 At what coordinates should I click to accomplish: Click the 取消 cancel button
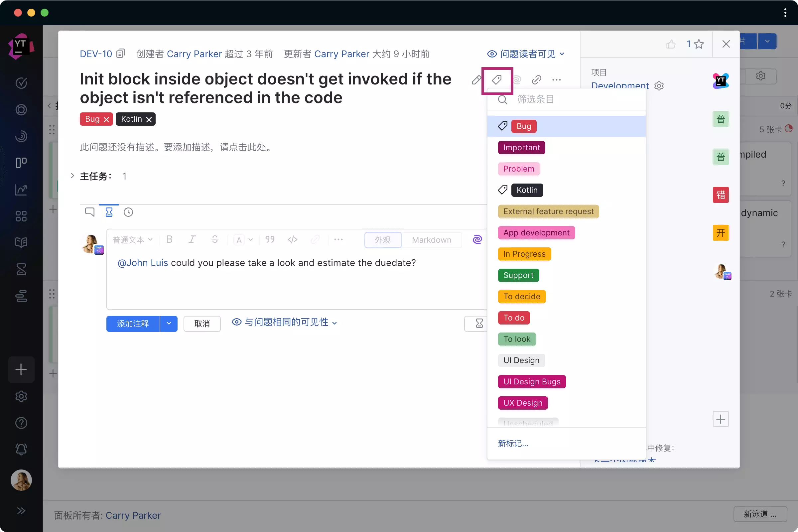pyautogui.click(x=202, y=324)
